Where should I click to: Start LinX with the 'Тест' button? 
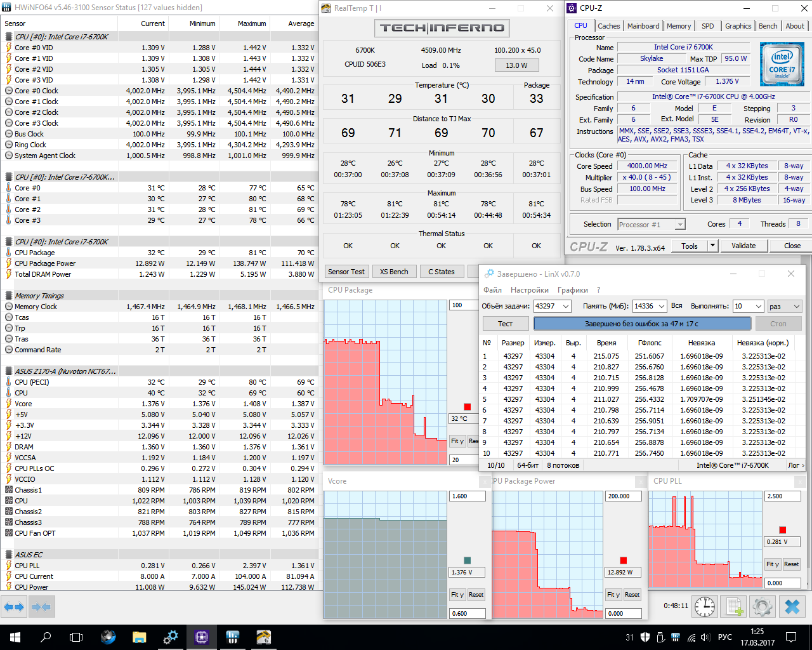(505, 324)
